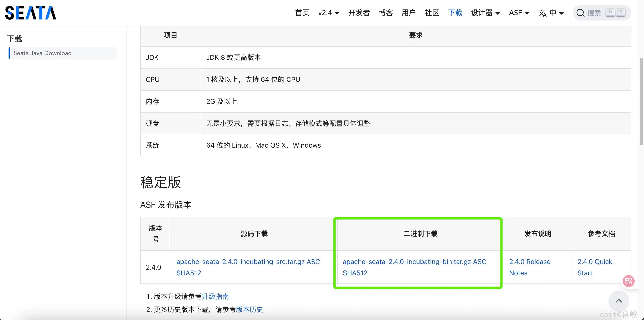
Task: Click the language icon next to 中
Action: click(543, 13)
